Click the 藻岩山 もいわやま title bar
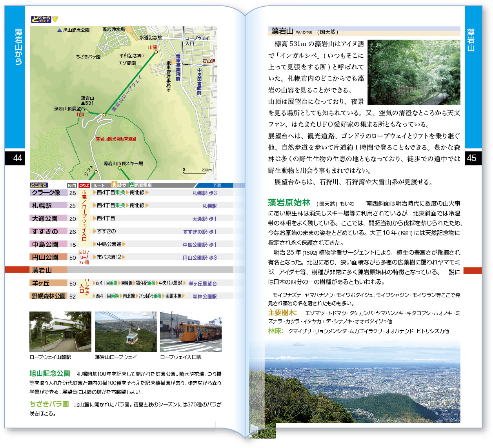Screen dimensions: 493x448 click(364, 31)
